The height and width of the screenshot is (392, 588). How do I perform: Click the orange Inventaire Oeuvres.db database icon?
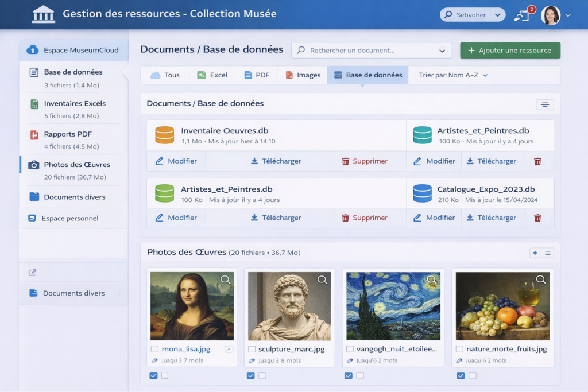coord(164,135)
